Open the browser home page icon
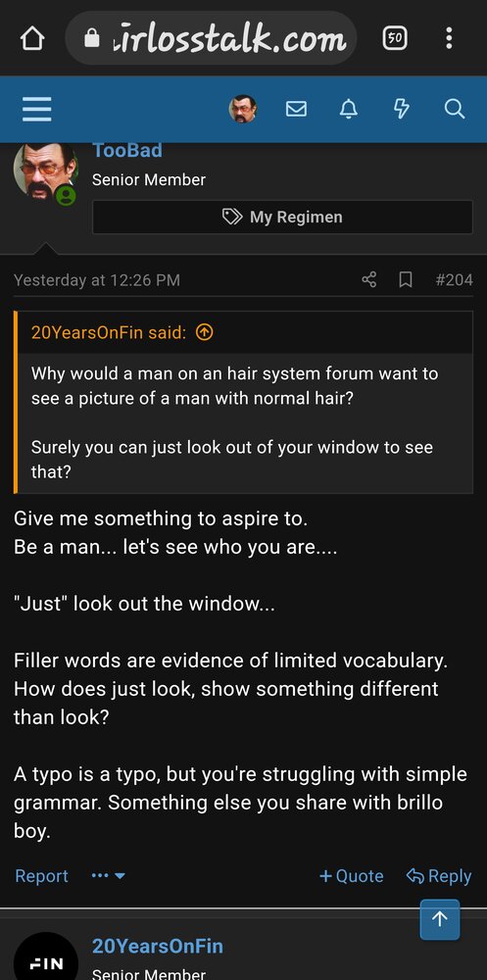 [x=32, y=39]
